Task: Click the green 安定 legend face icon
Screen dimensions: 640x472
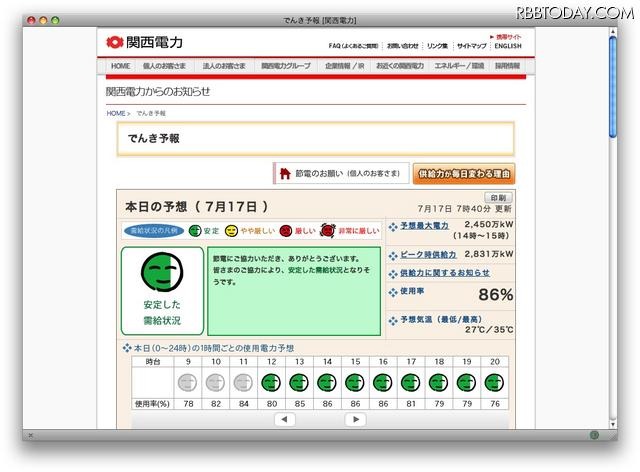Action: [195, 231]
